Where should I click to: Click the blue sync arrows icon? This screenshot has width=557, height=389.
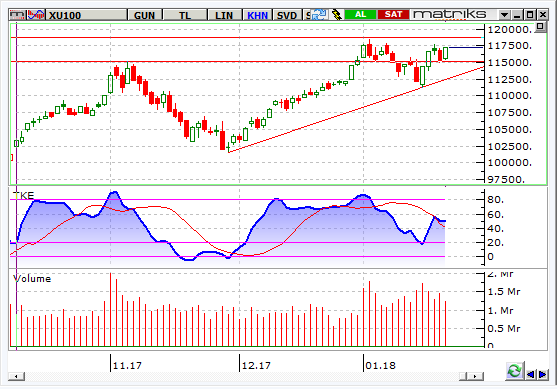(319, 15)
